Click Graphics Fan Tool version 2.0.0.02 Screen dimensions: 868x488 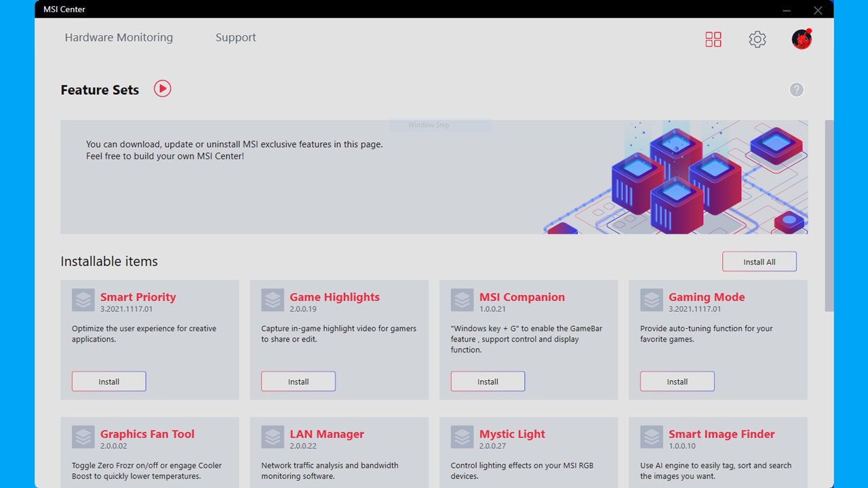114,446
